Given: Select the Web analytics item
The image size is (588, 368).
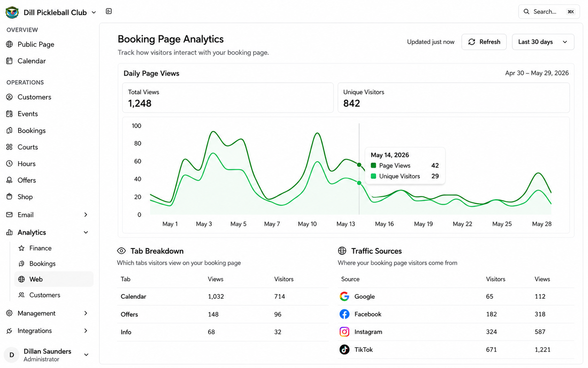Looking at the screenshot, I should (54, 279).
